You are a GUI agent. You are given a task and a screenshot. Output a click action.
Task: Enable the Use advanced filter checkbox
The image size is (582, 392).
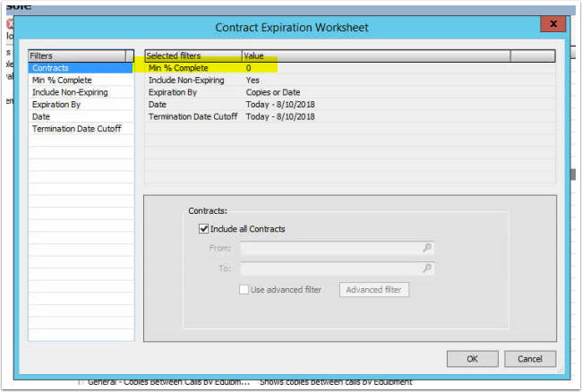[244, 290]
